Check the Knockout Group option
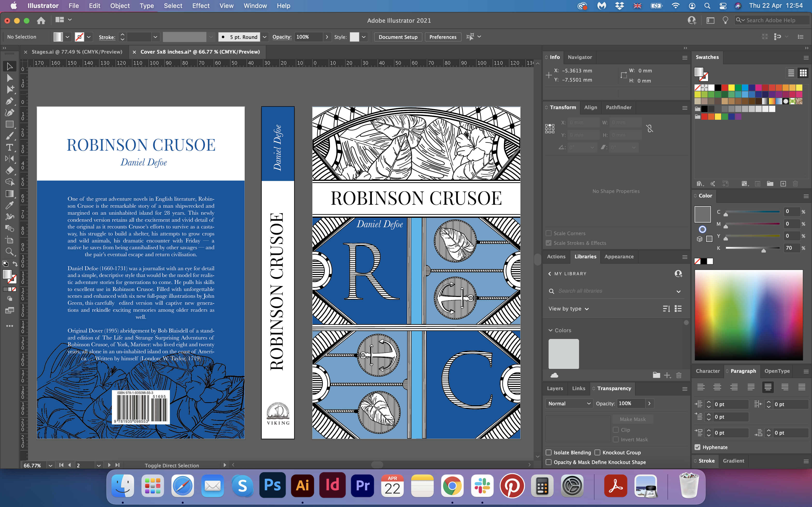 point(597,452)
